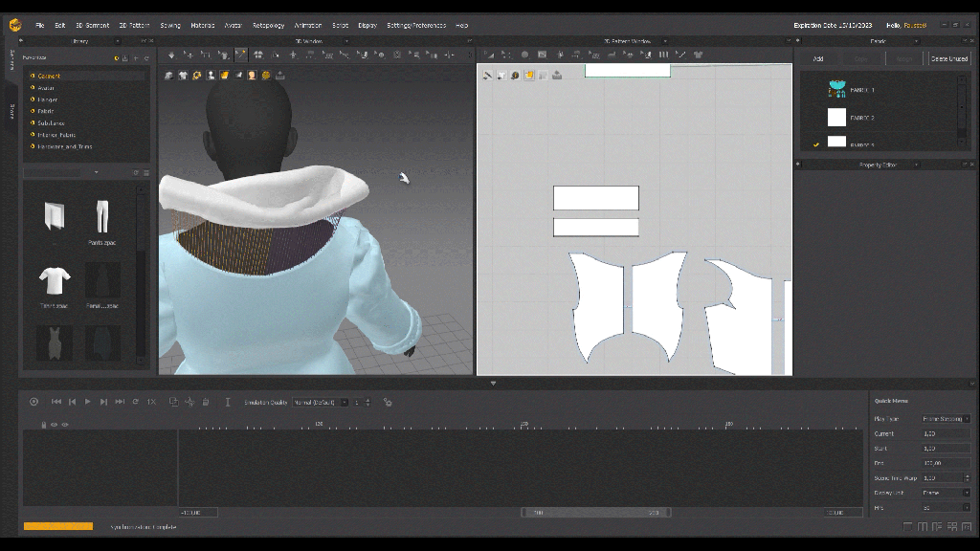The height and width of the screenshot is (551, 980).
Task: Click the play button in animation timeline
Action: (x=87, y=402)
